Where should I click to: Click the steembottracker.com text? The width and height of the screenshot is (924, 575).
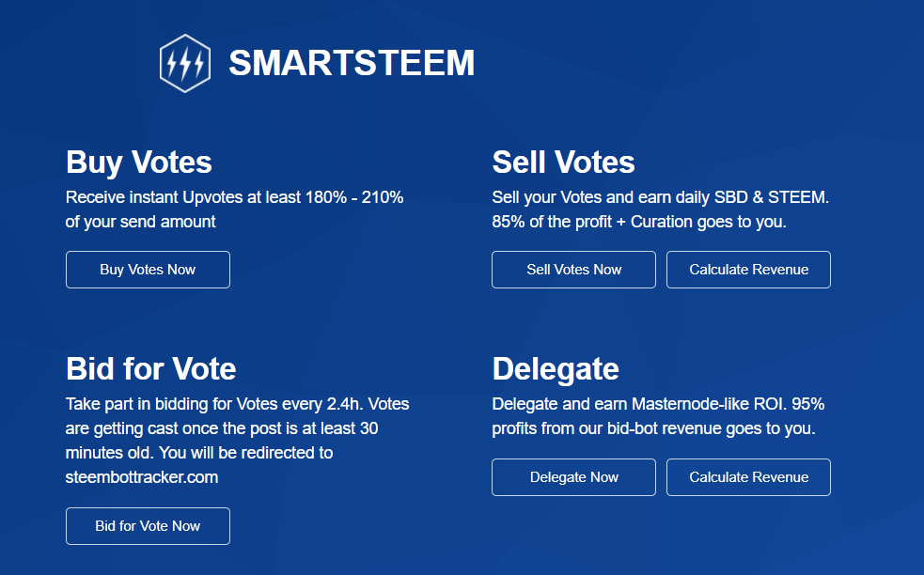142,477
